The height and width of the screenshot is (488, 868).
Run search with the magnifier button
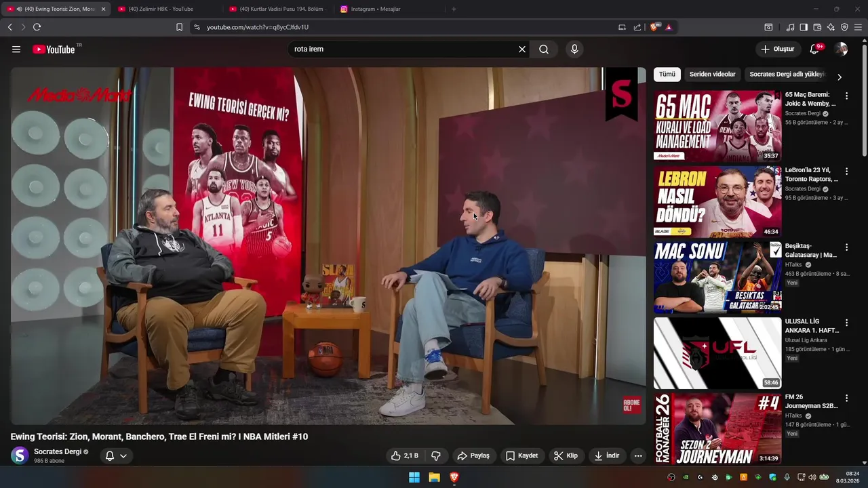point(544,49)
